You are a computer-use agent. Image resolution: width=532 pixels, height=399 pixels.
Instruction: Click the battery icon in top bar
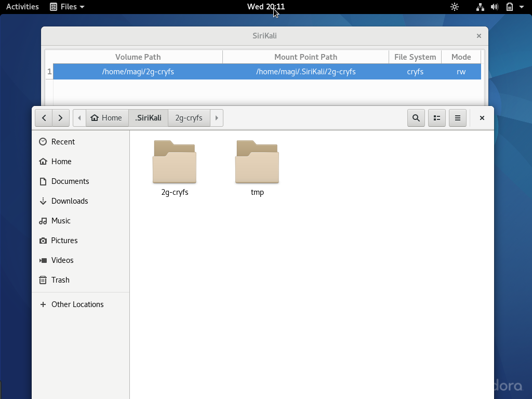tap(510, 7)
